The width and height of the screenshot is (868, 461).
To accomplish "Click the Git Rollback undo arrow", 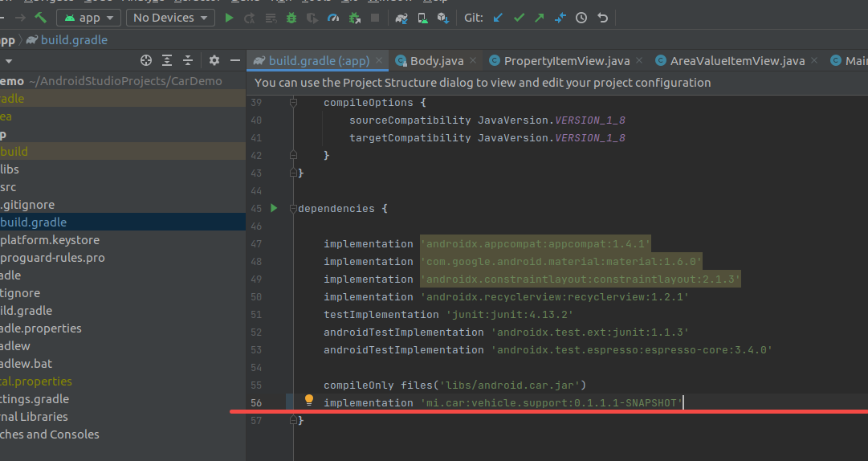I will coord(602,18).
